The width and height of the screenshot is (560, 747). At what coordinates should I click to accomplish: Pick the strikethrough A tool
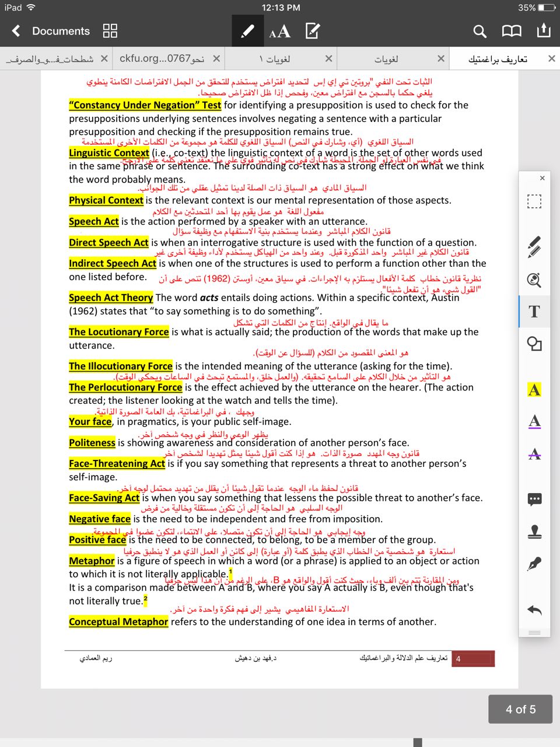tap(534, 453)
